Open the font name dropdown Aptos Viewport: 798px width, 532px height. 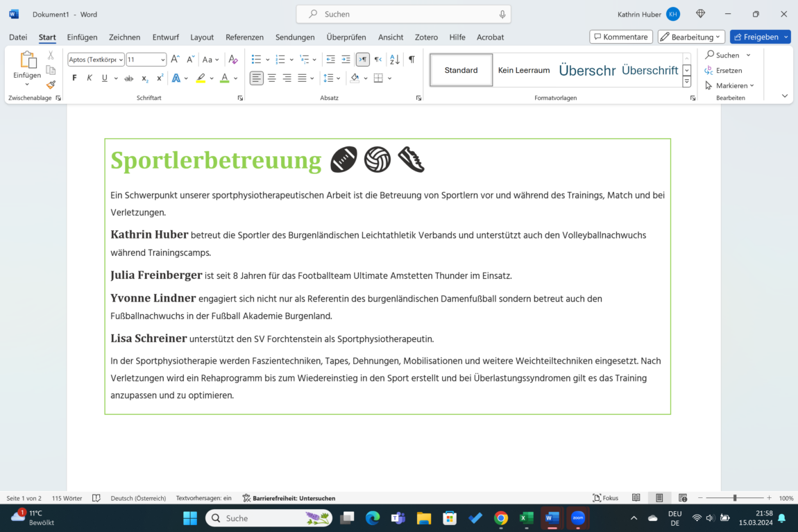96,60
